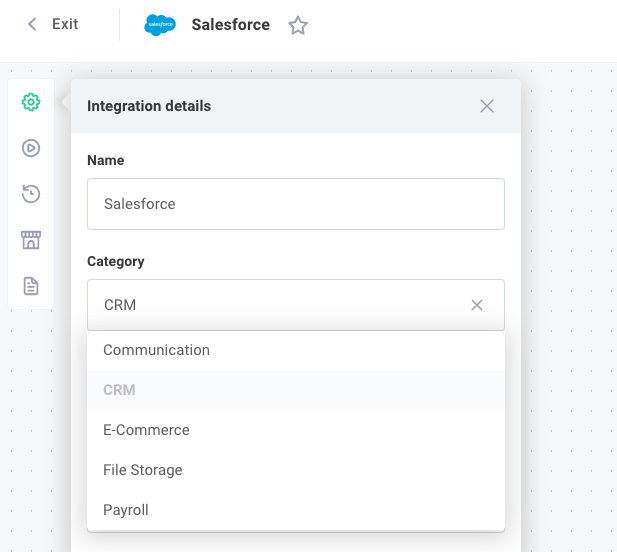
Task: Star the Salesforce integration as favorite
Action: pos(298,25)
